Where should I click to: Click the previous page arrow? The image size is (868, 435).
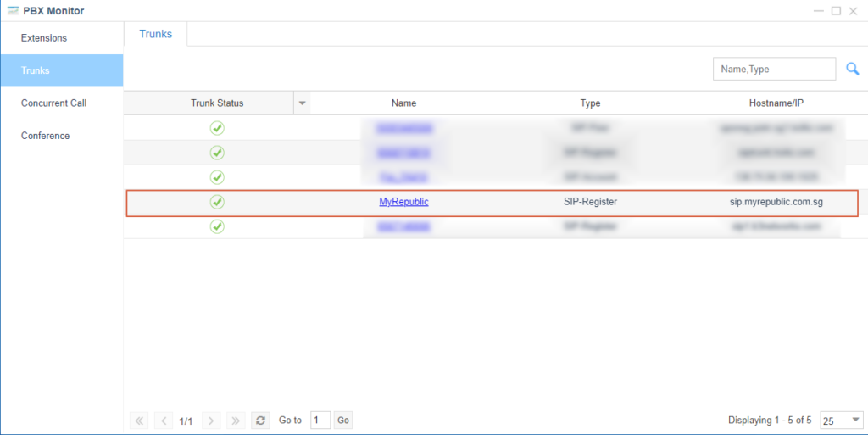(x=164, y=421)
